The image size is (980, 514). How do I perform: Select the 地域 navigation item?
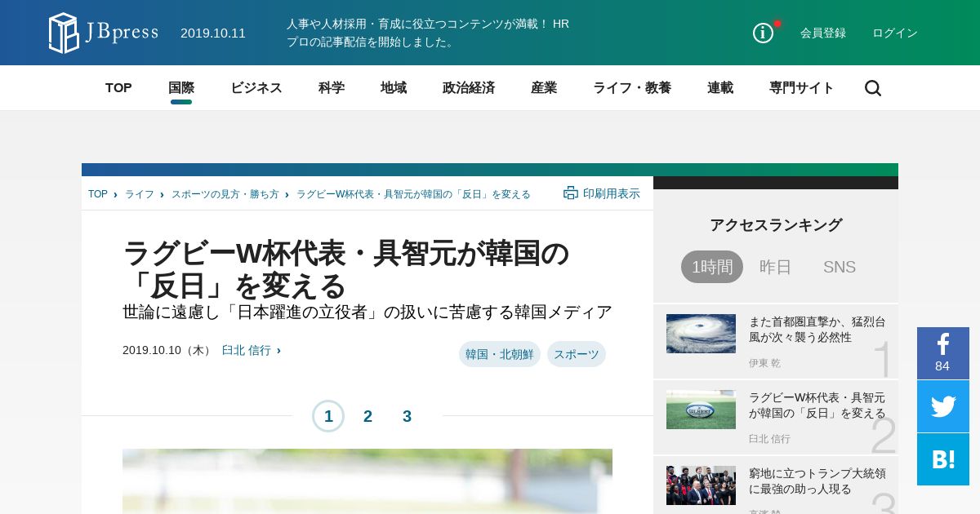pos(394,88)
